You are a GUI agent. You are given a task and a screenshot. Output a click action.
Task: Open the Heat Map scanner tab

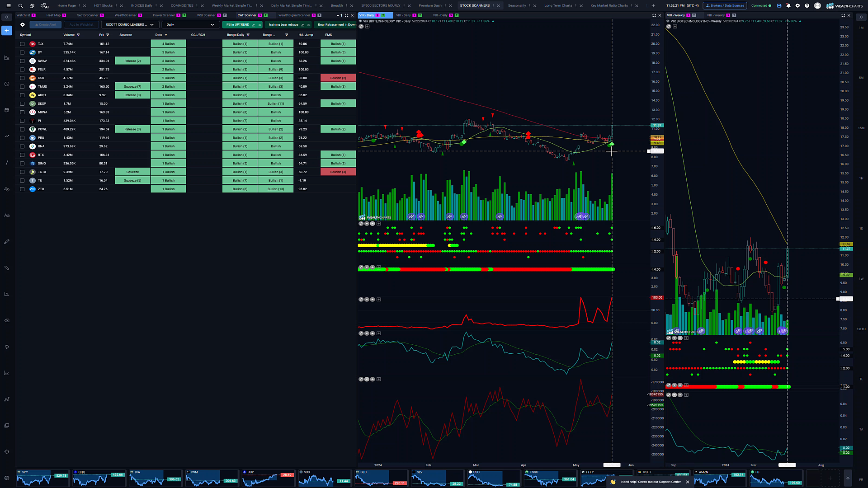(53, 15)
